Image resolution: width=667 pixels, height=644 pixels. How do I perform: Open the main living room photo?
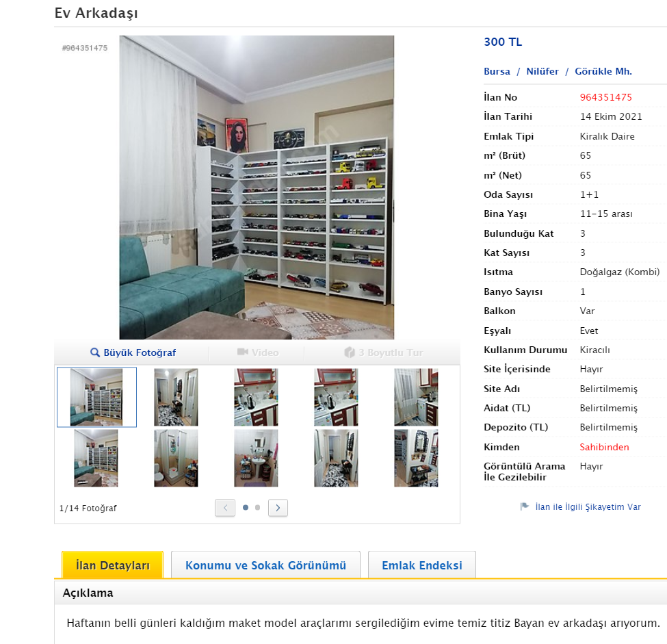click(257, 188)
